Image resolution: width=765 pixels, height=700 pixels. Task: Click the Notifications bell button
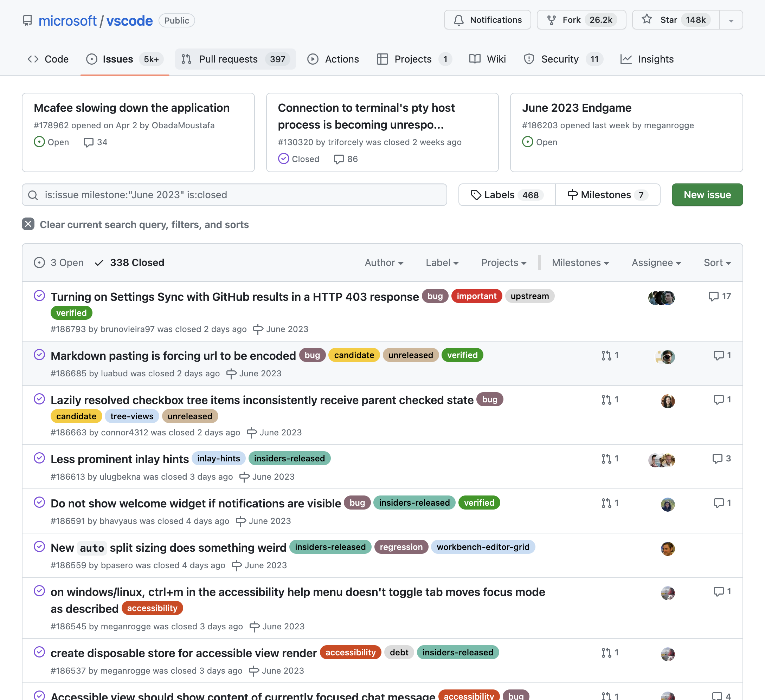point(488,20)
